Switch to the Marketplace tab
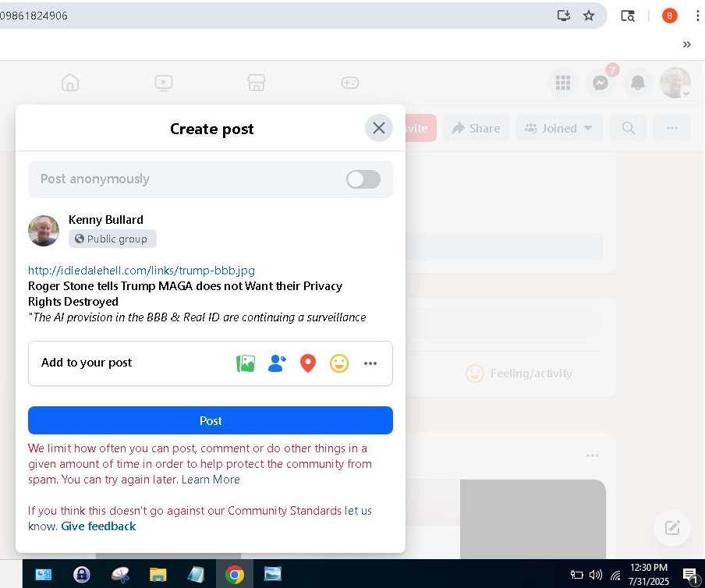Image resolution: width=705 pixels, height=588 pixels. [x=257, y=83]
